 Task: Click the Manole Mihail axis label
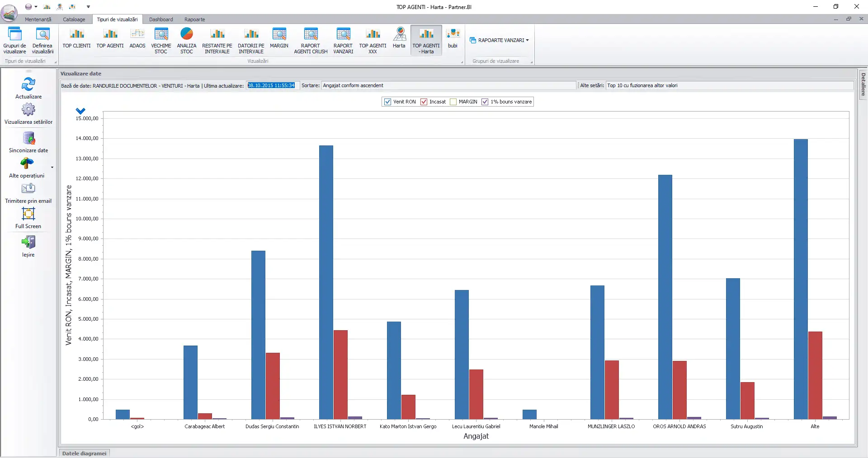(x=543, y=426)
